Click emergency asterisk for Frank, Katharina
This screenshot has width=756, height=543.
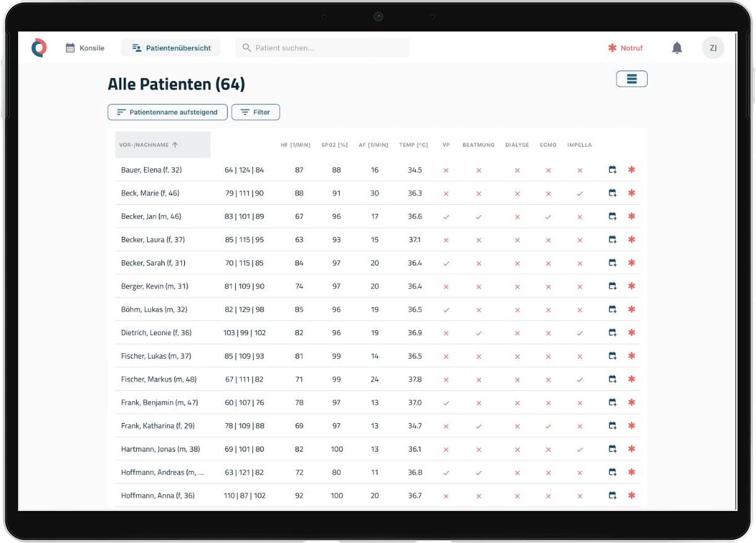point(632,425)
